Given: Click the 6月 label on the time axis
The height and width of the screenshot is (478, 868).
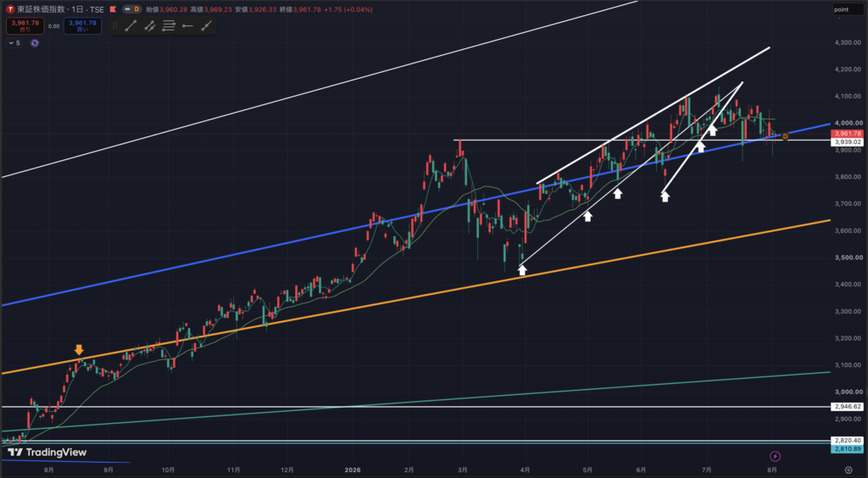Looking at the screenshot, I should [641, 470].
